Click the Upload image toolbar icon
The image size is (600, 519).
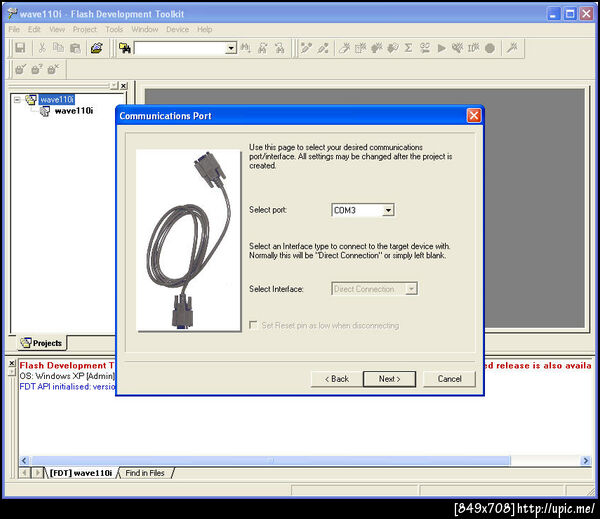[x=377, y=48]
